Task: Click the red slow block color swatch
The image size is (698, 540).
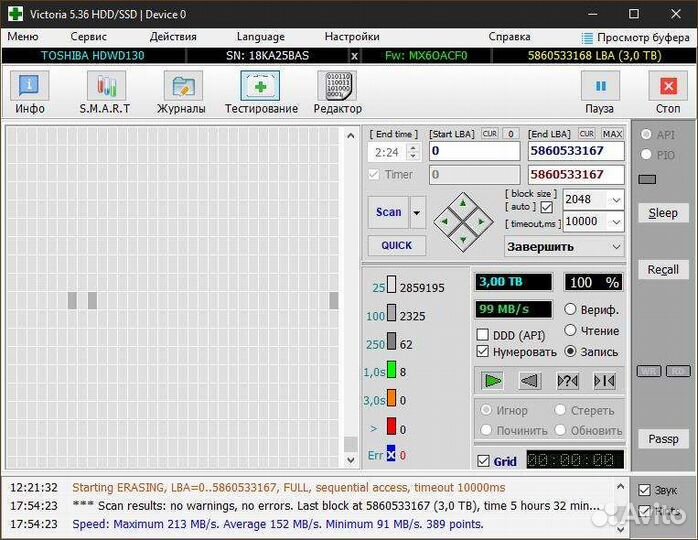Action: coord(391,426)
